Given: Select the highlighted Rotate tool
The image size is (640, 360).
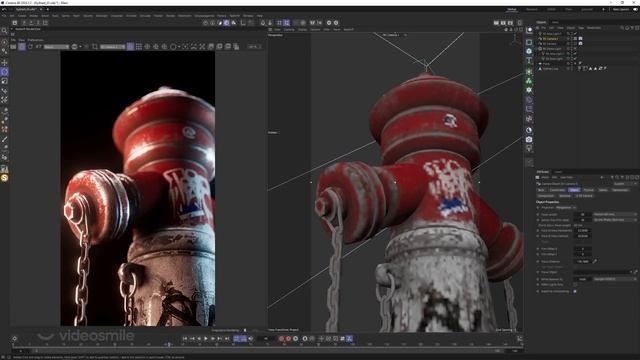Looking at the screenshot, I should (4, 72).
